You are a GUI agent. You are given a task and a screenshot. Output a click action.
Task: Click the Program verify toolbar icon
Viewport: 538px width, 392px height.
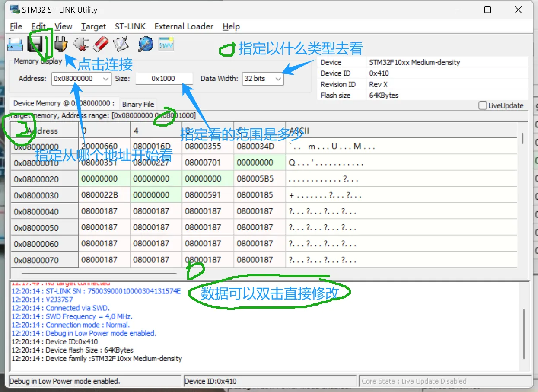pos(121,44)
